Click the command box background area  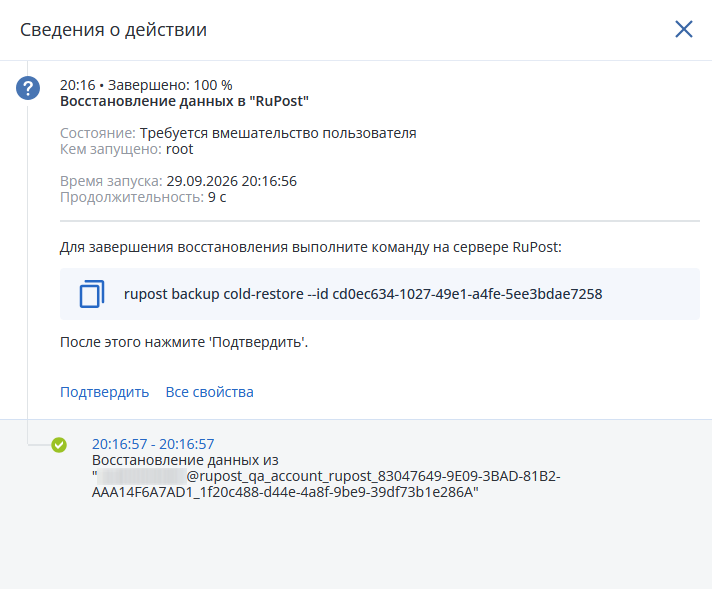click(649, 294)
